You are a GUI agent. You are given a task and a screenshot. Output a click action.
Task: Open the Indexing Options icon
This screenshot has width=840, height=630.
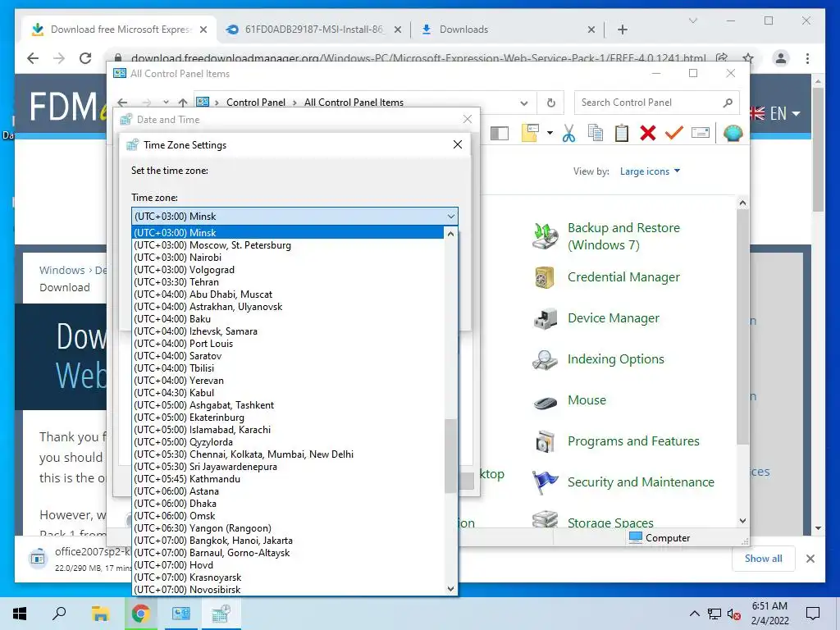click(546, 359)
